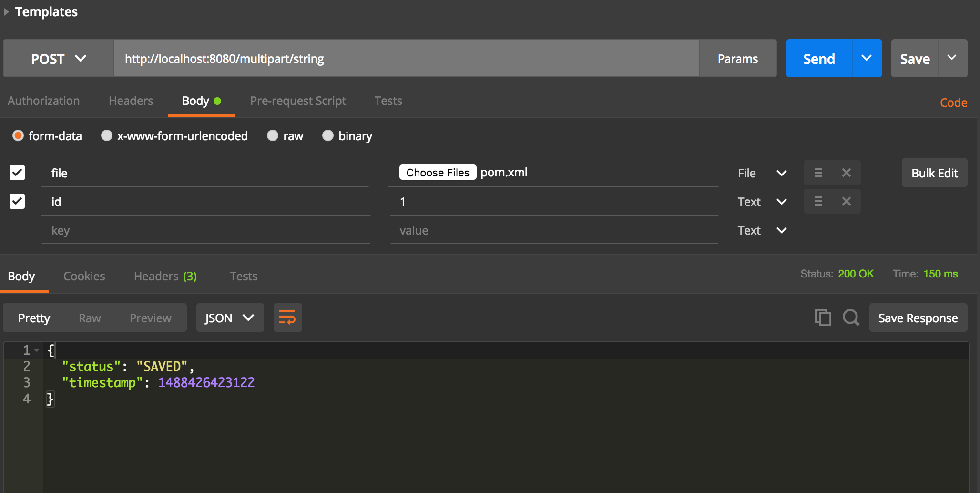Screen dimensions: 980x493
Task: Switch to the Pre-request Script tab
Action: tap(298, 101)
